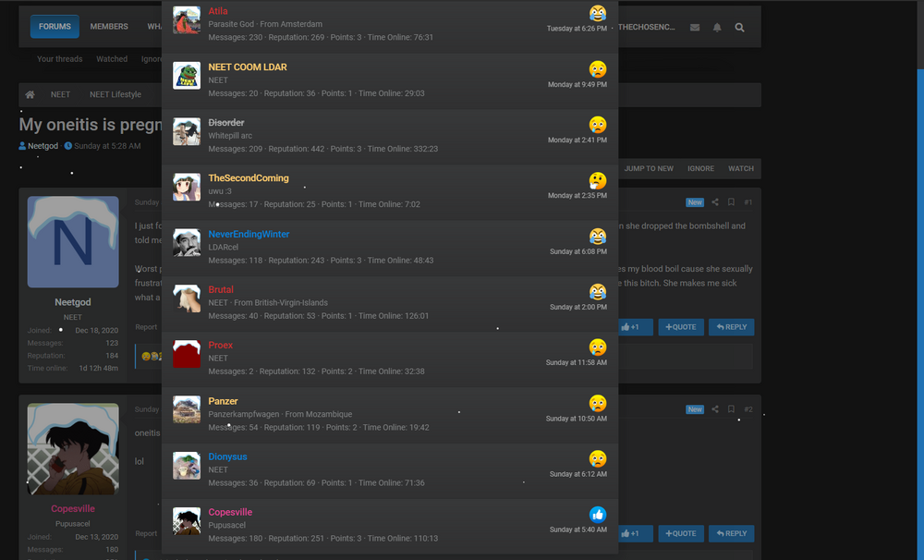Open TheSecondComing's anime avatar

click(187, 187)
